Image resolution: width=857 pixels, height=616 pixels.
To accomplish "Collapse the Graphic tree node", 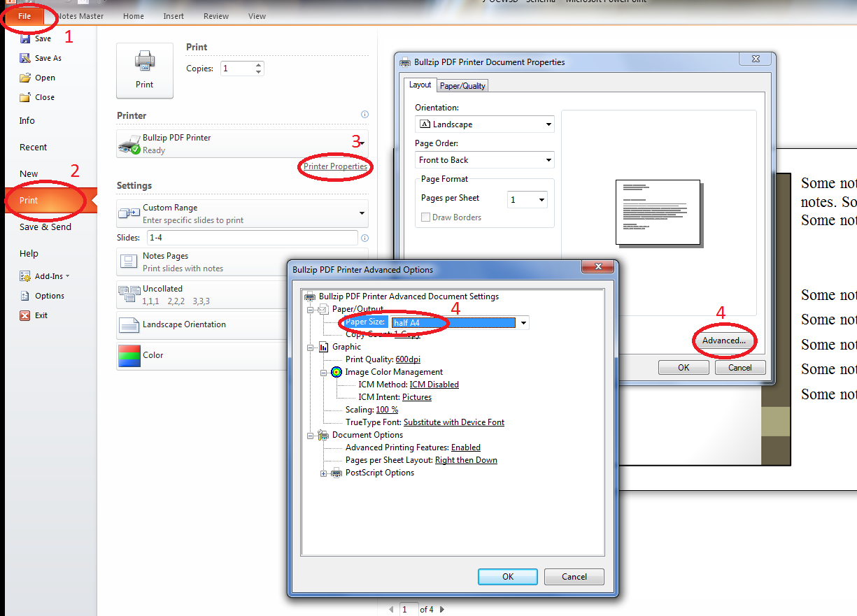I will [x=311, y=347].
